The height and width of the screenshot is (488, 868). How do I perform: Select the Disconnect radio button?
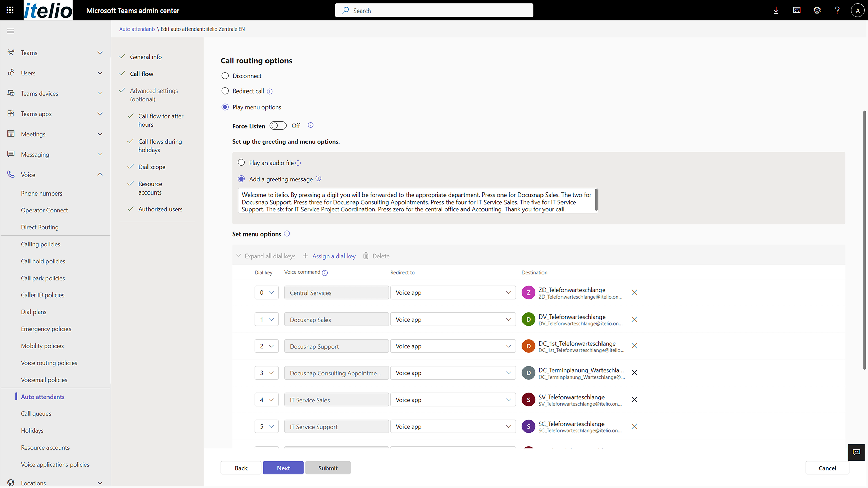coord(225,76)
